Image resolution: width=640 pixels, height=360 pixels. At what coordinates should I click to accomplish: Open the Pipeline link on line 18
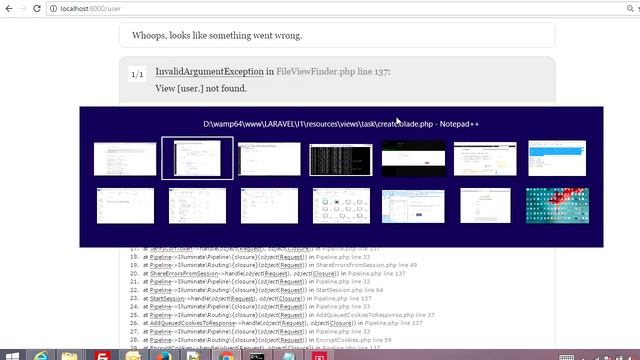(x=160, y=257)
